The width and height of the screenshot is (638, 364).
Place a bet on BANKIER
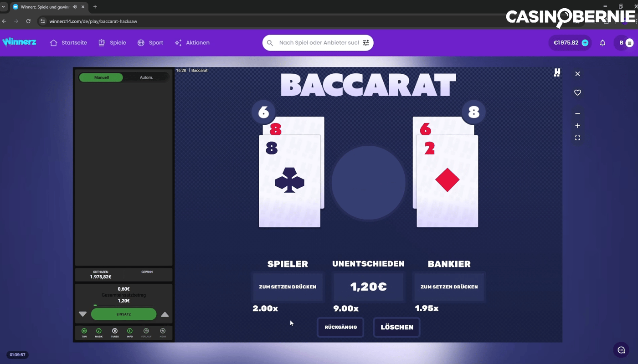coord(449,287)
